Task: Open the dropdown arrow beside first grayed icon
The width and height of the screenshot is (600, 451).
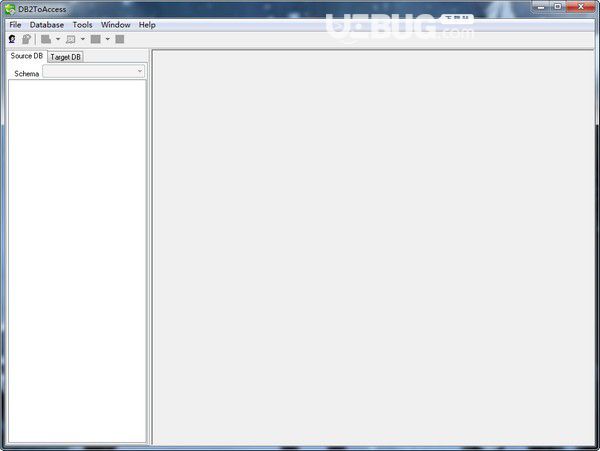Action: click(58, 39)
